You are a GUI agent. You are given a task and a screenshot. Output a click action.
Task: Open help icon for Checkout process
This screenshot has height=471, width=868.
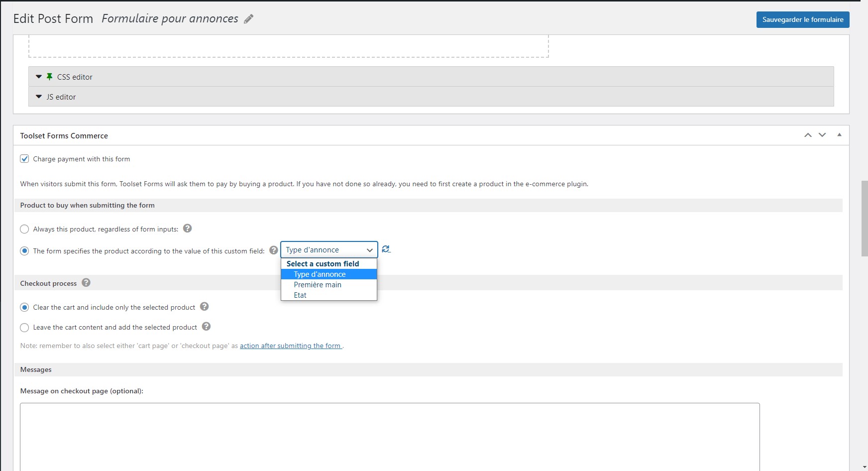pos(86,283)
